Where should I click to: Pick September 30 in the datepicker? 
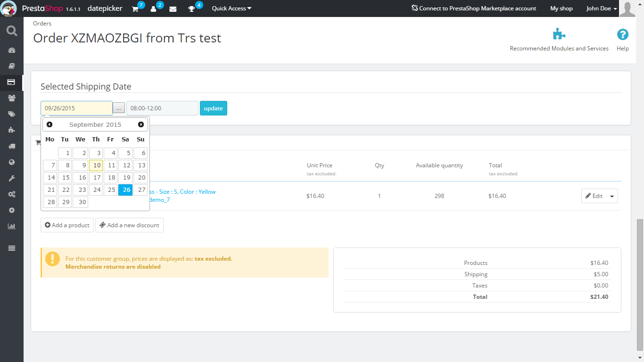80,202
